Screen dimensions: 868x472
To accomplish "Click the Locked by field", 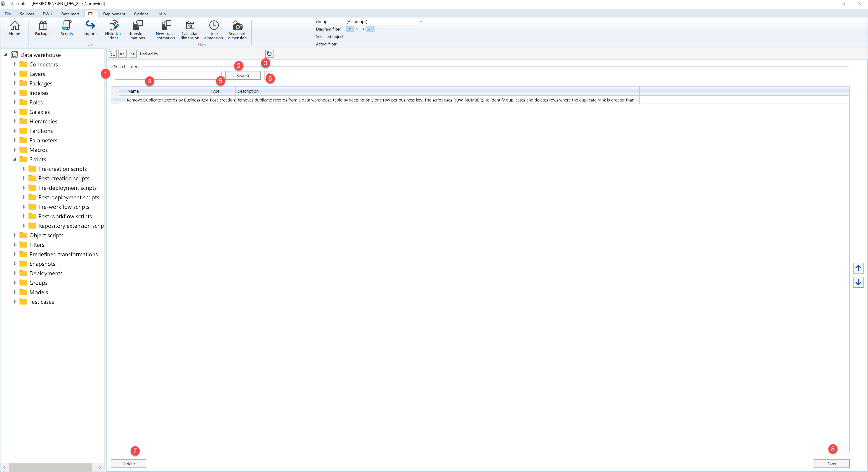I will click(x=212, y=54).
